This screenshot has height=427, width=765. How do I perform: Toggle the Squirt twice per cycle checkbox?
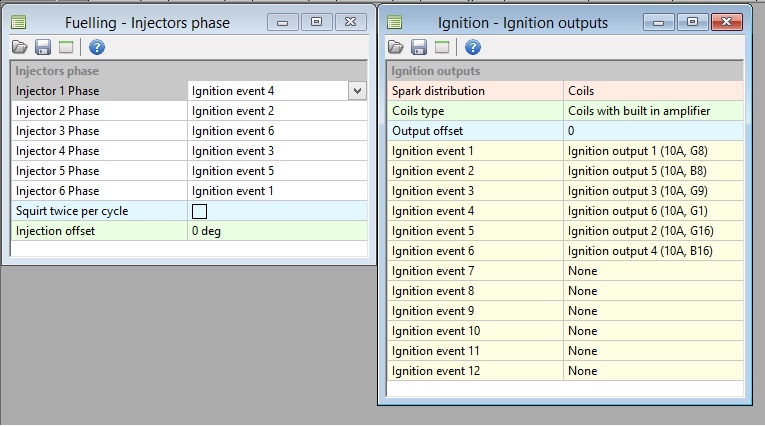point(199,211)
